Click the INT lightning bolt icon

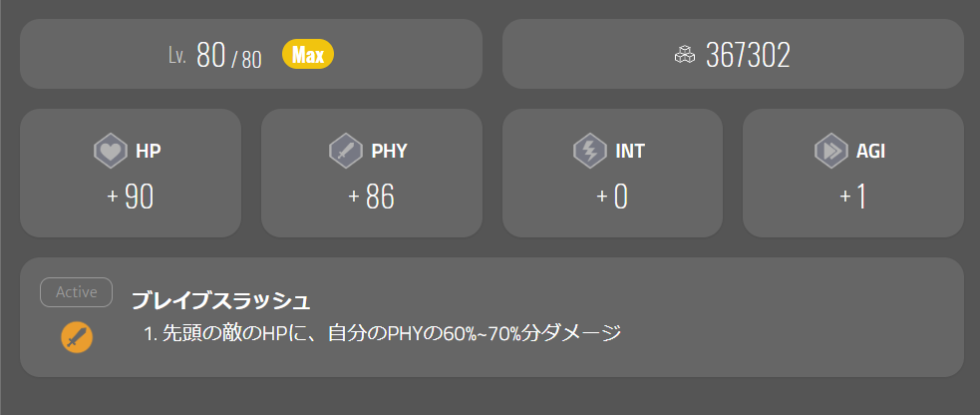pyautogui.click(x=589, y=152)
